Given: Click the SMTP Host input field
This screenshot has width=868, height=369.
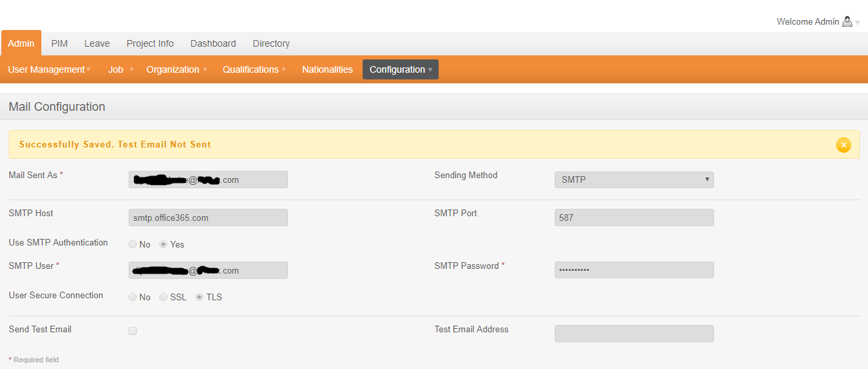Looking at the screenshot, I should 208,218.
